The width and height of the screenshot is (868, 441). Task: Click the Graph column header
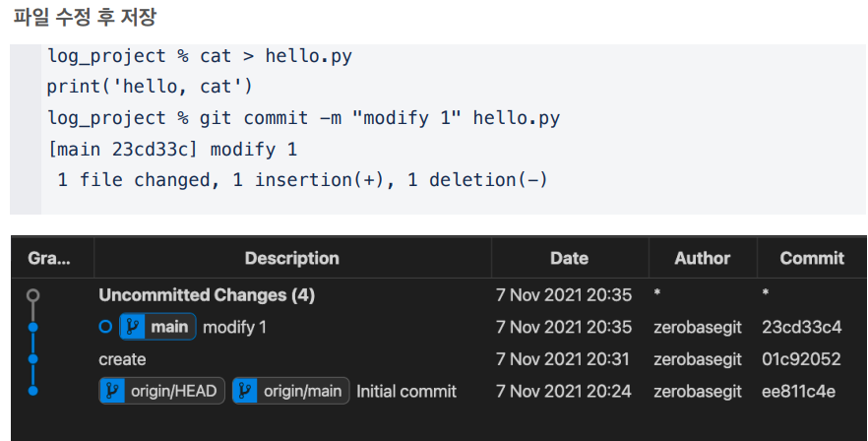coord(49,258)
